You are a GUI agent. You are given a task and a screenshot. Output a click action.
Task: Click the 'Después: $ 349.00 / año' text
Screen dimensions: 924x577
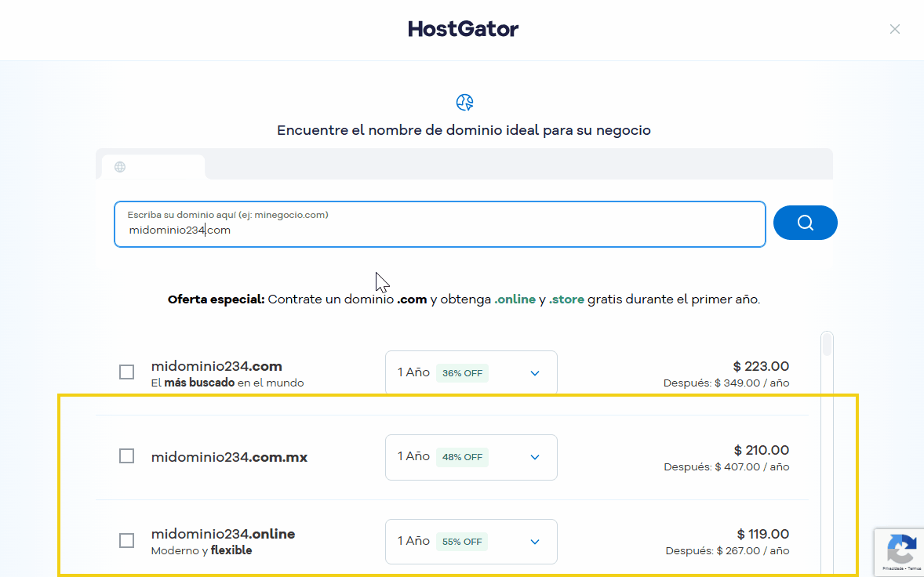click(x=726, y=383)
